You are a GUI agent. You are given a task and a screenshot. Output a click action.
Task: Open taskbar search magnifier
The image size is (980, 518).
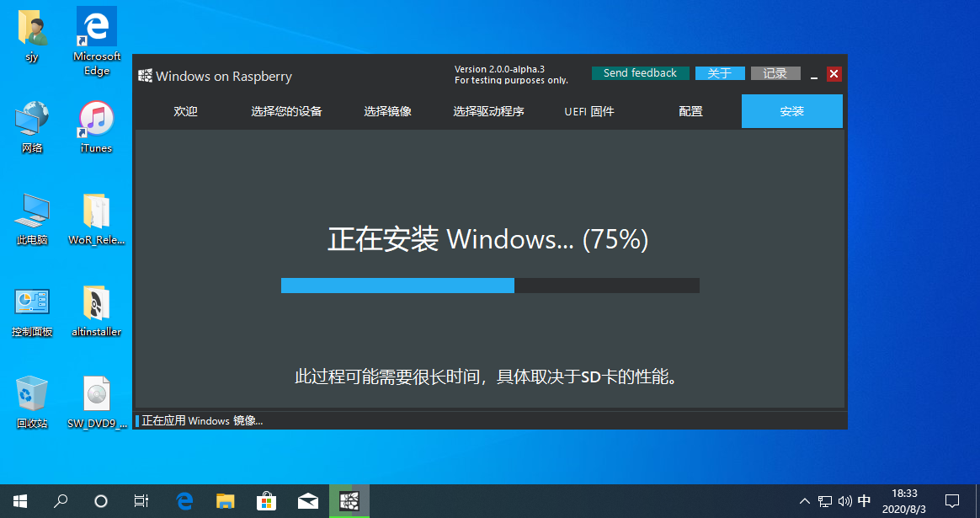(61, 501)
